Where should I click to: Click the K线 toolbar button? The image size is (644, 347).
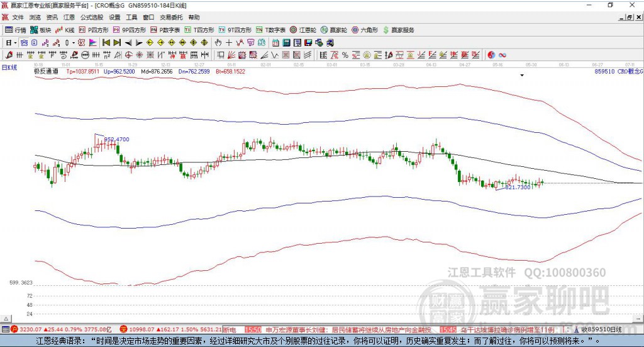[x=65, y=30]
